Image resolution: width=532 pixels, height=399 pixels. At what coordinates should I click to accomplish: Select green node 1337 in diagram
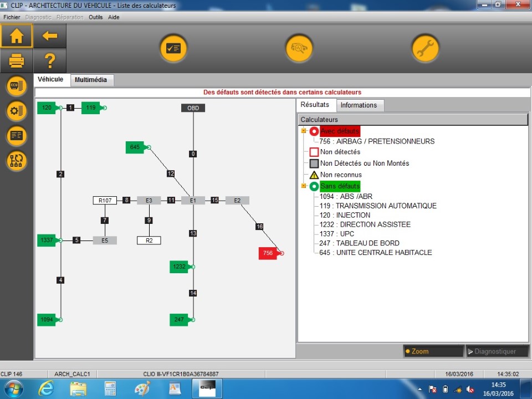point(47,240)
